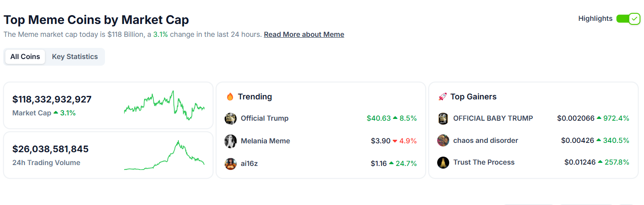Click the 24h Trading Volume sparkline chart
644x205 pixels.
(165, 155)
